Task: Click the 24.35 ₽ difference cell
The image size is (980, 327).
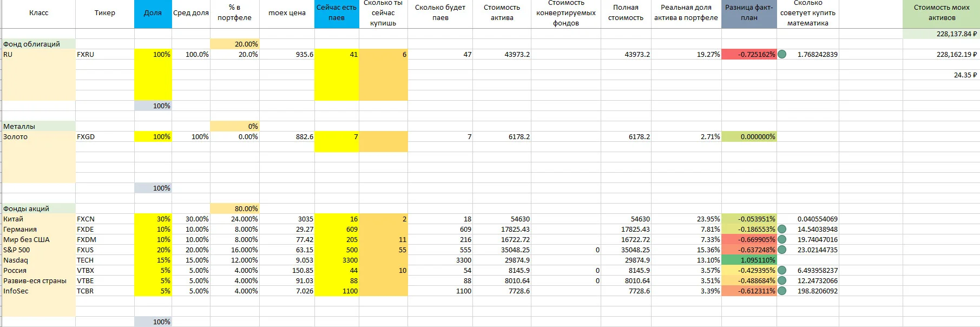Action: pyautogui.click(x=942, y=75)
